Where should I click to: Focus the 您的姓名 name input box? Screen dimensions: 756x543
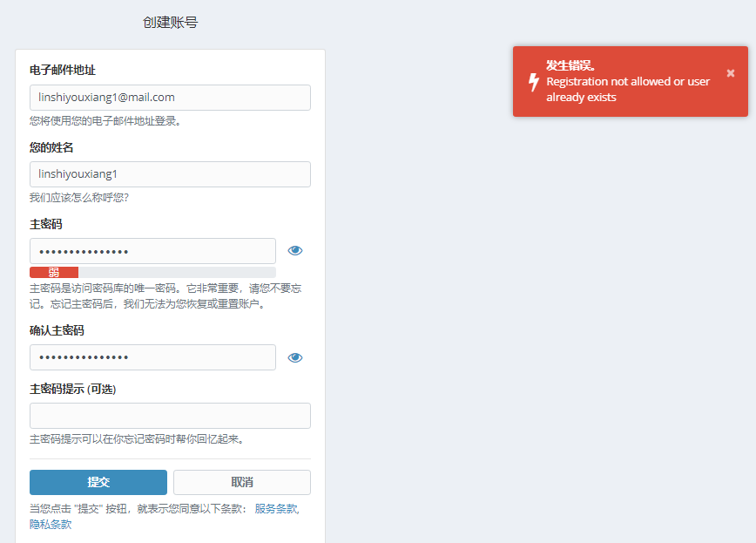point(170,174)
